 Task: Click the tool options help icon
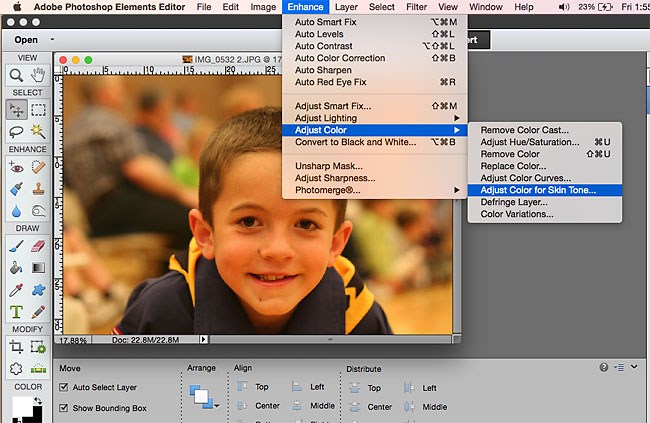pos(604,367)
